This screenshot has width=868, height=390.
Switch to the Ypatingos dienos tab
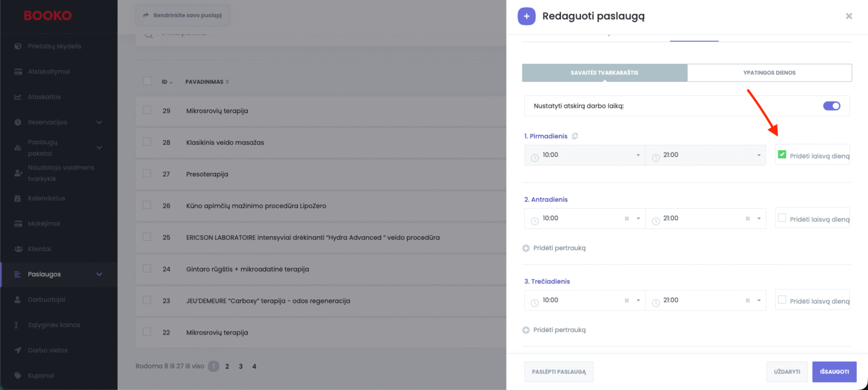pyautogui.click(x=769, y=73)
